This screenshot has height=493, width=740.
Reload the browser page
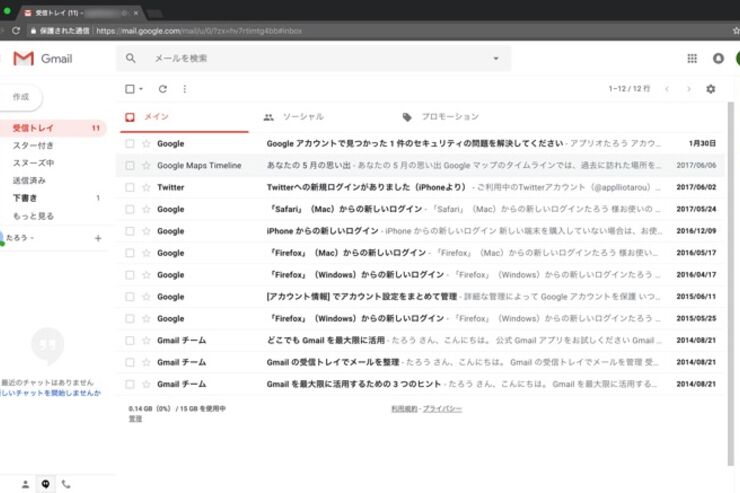click(x=16, y=31)
